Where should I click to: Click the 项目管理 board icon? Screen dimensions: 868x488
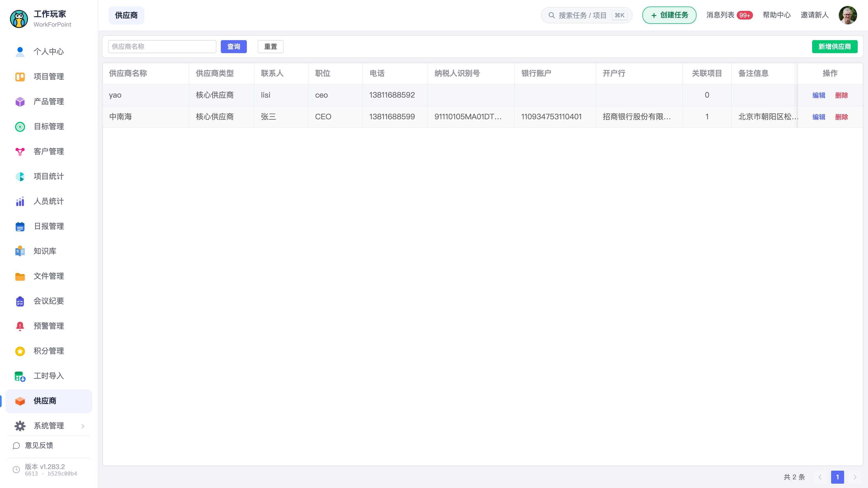click(20, 76)
